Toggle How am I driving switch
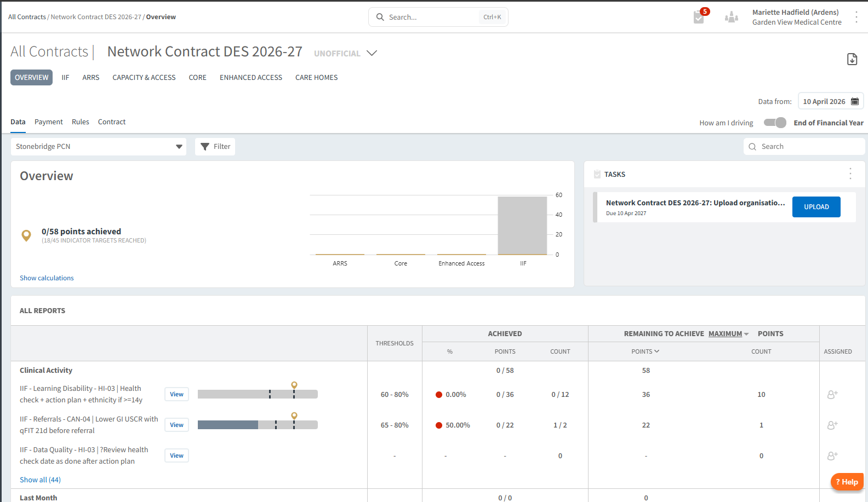The image size is (868, 502). coord(775,123)
